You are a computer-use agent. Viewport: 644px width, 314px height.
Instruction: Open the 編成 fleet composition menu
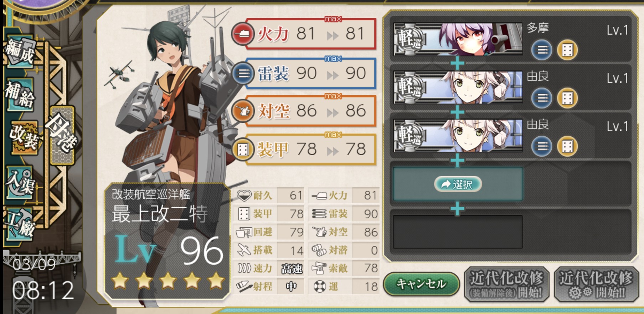[x=20, y=52]
